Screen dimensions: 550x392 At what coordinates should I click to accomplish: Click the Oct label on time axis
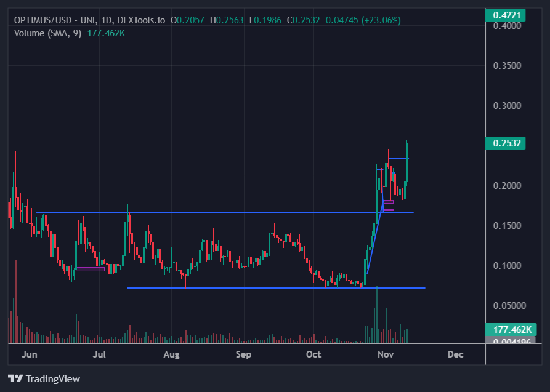pyautogui.click(x=313, y=354)
